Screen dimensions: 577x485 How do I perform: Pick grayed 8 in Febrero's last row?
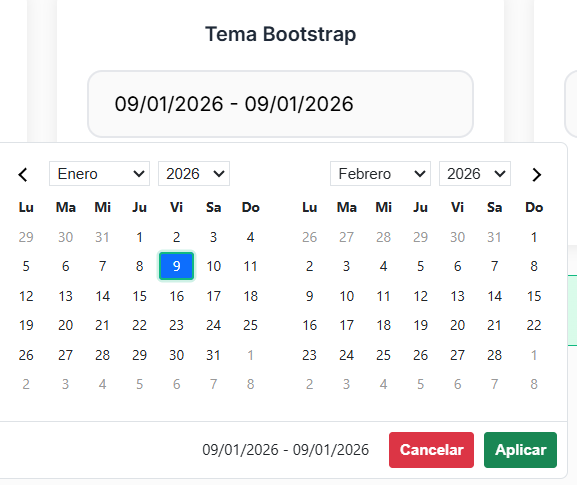pos(534,384)
